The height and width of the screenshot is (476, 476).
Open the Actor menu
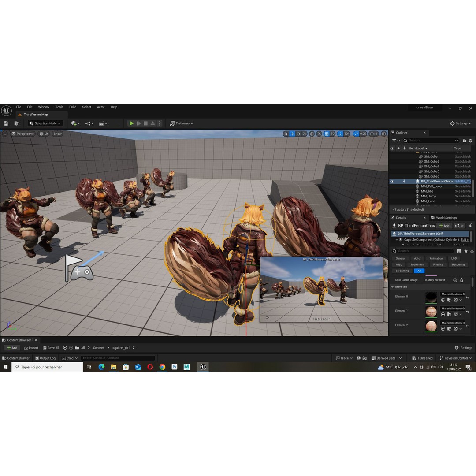pos(101,107)
